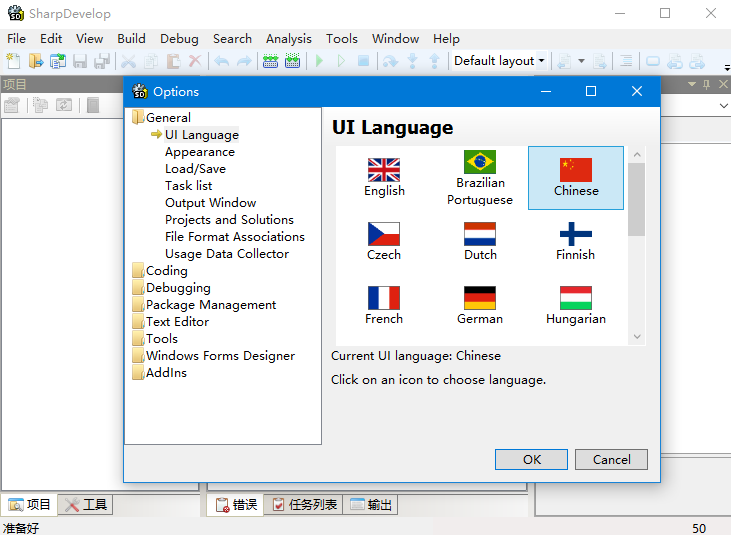This screenshot has height=535, width=731.
Task: Expand the Coding folder in tree
Action: [166, 271]
